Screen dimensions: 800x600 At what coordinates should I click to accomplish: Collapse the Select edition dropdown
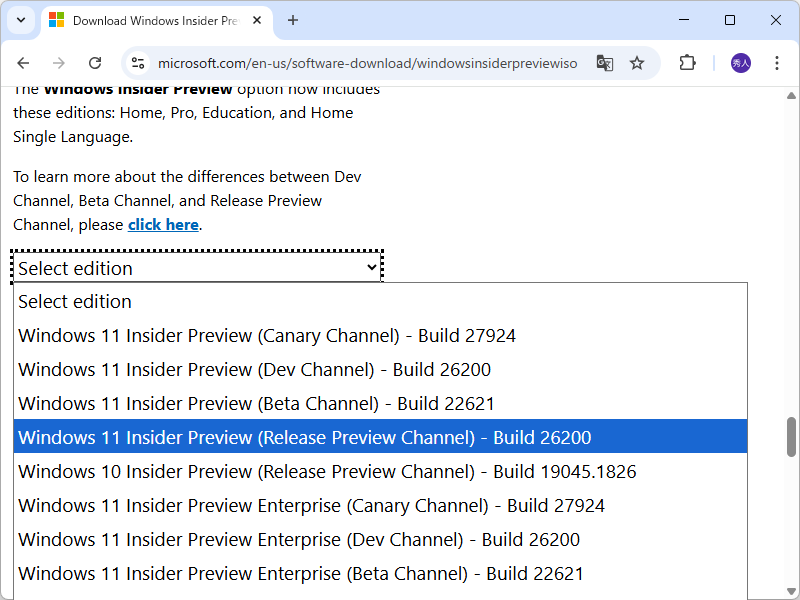[x=197, y=268]
